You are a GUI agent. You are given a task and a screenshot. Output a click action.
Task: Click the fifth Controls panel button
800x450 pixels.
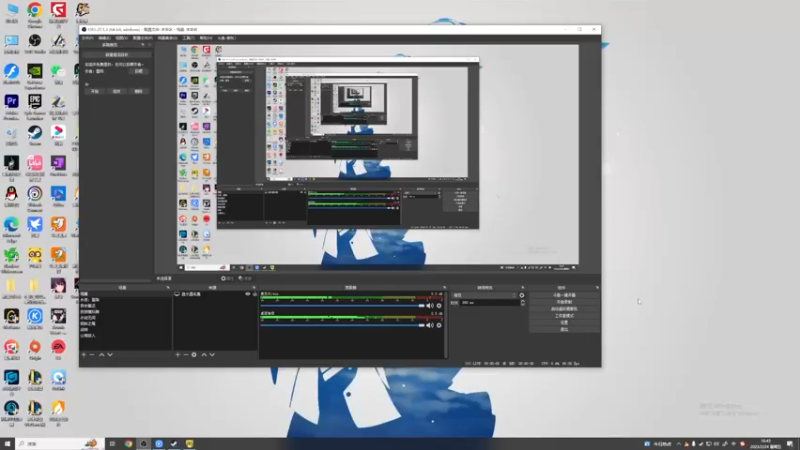[564, 322]
